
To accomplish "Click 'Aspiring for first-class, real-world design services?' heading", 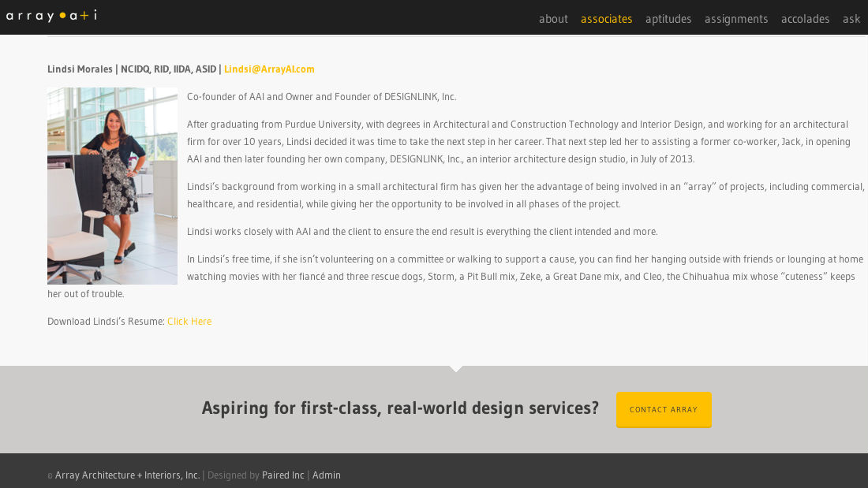I will [x=400, y=408].
